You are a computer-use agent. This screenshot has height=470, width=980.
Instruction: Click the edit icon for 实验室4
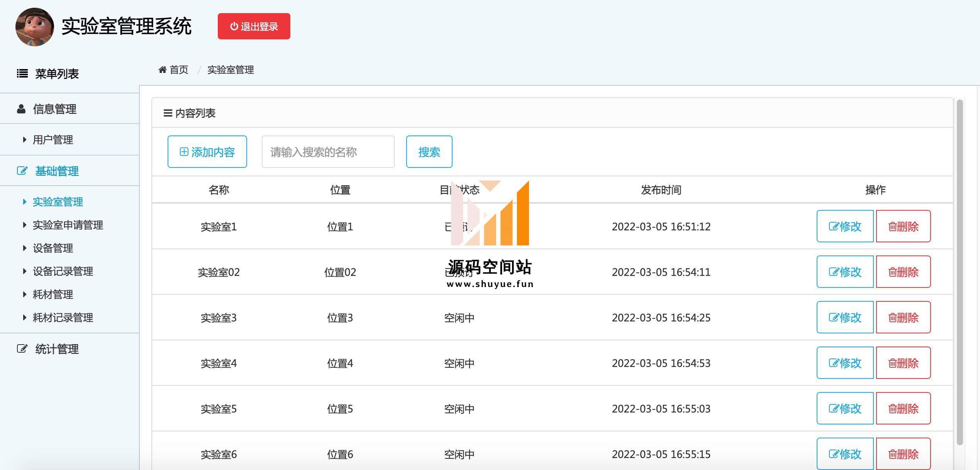coord(834,363)
